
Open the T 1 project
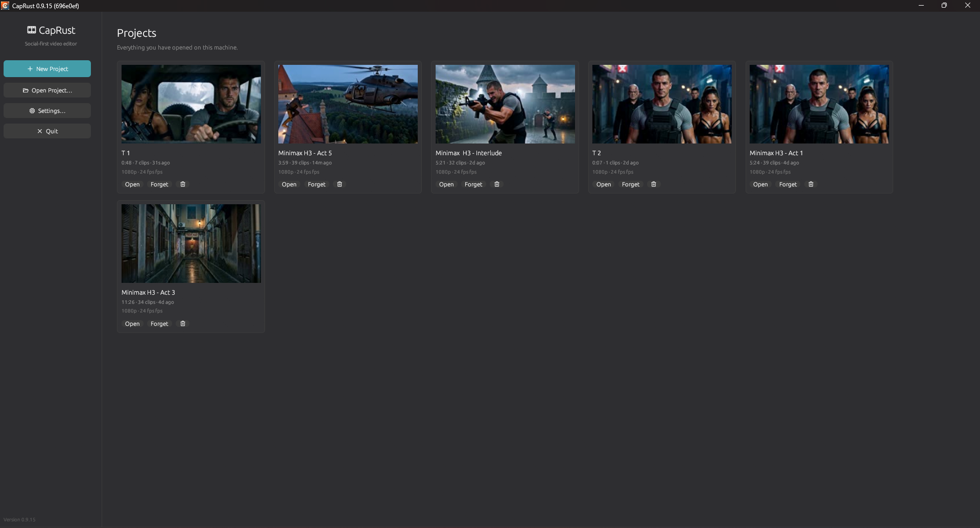[x=132, y=184]
